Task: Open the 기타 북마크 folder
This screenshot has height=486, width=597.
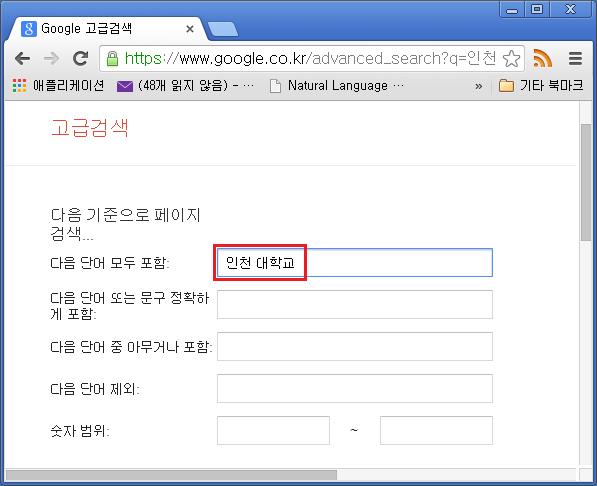Action: 541,86
